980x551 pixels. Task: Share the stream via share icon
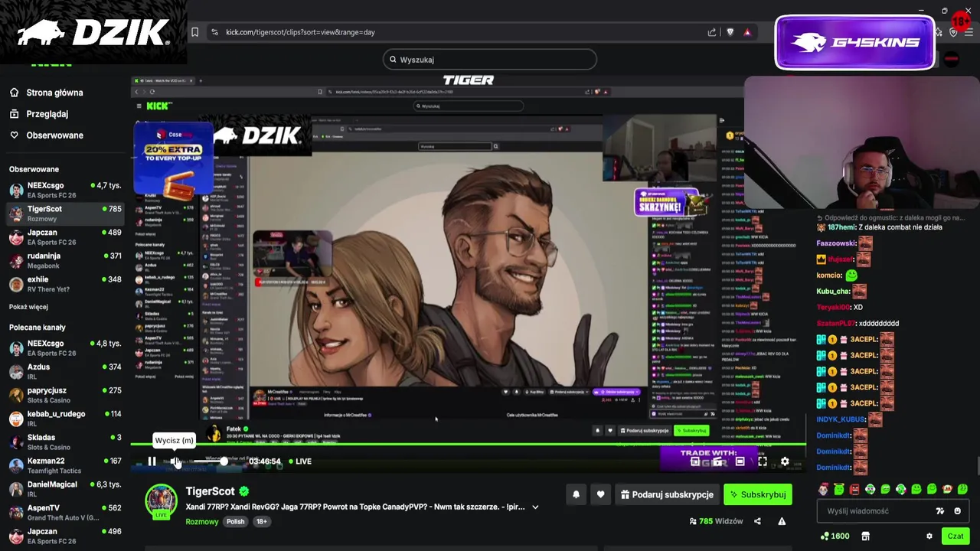(757, 521)
